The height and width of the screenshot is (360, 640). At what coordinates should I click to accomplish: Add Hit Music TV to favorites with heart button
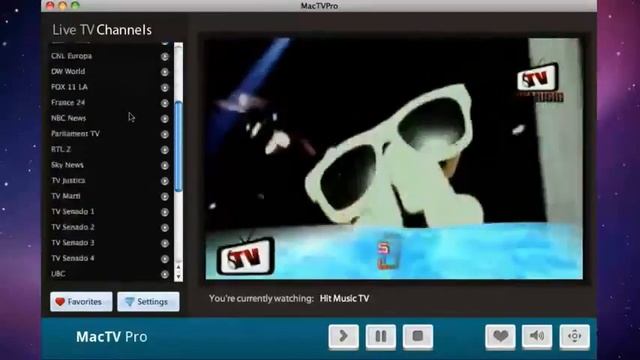[500, 336]
